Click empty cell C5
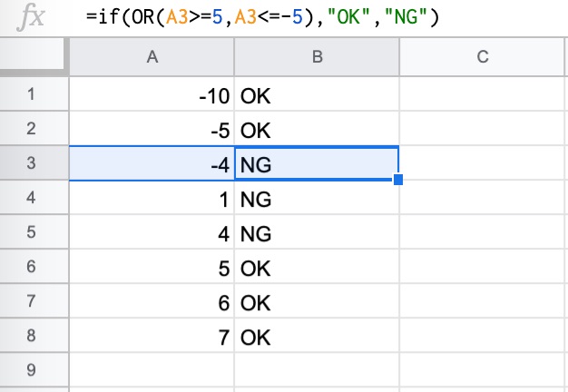This screenshot has height=392, width=568. coord(482,232)
